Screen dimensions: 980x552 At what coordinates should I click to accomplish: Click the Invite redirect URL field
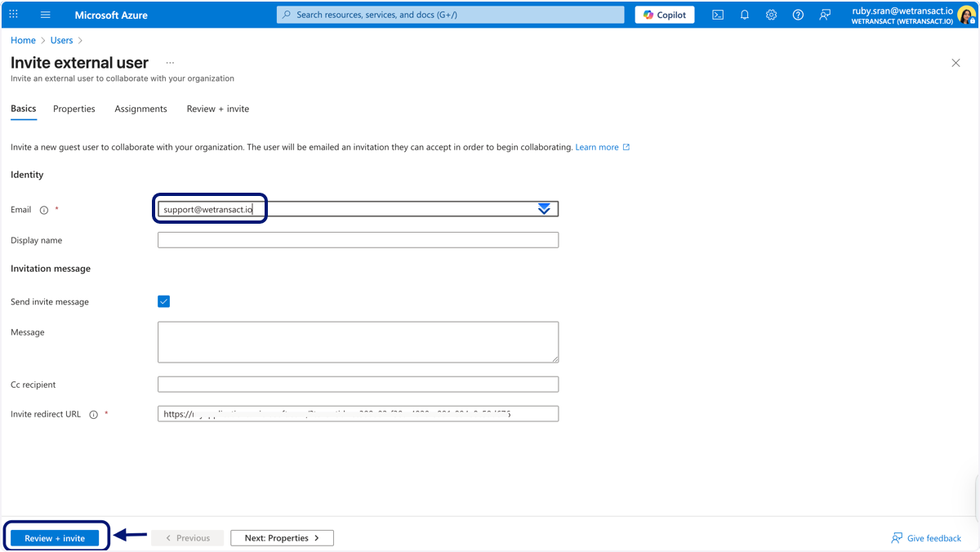(x=358, y=414)
